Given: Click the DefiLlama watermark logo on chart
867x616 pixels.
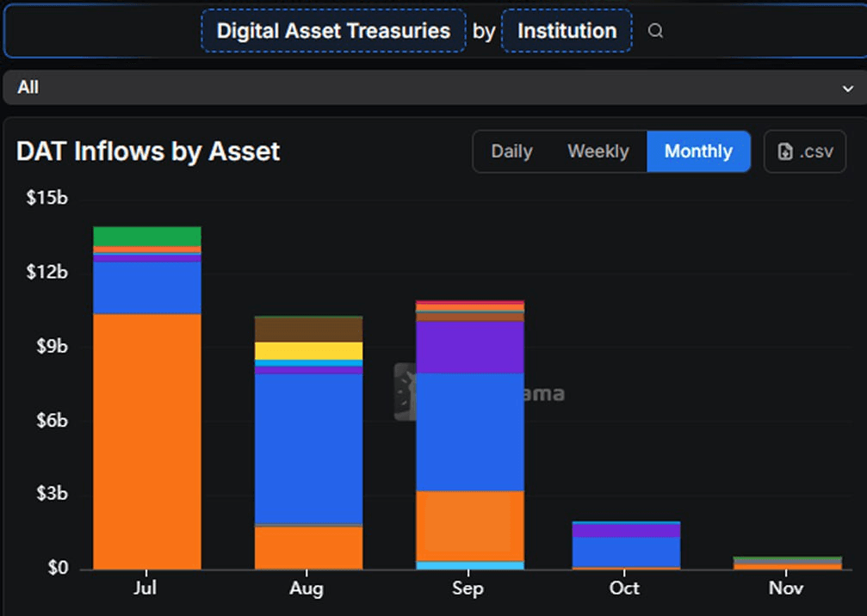Looking at the screenshot, I should 407,391.
